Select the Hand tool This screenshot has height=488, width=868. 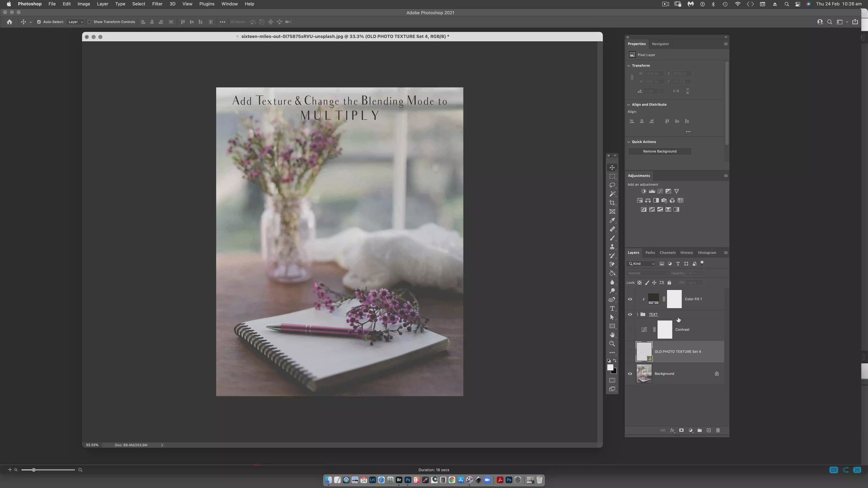point(612,335)
